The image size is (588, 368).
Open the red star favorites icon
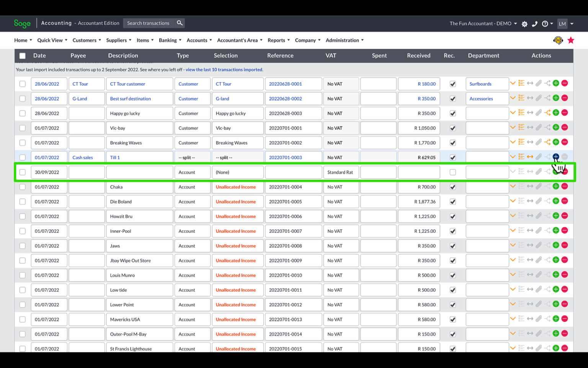(x=571, y=40)
